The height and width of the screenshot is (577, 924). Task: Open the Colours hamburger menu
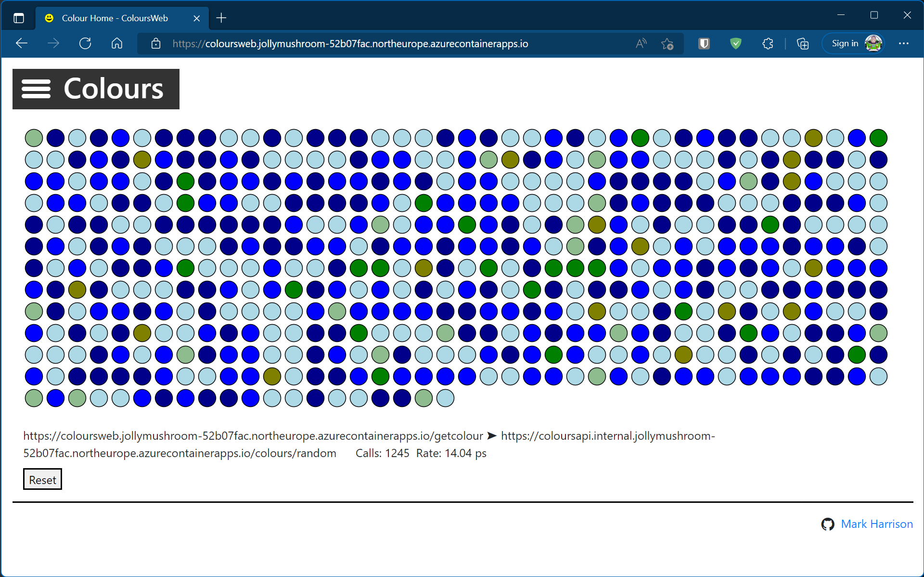[x=36, y=89]
